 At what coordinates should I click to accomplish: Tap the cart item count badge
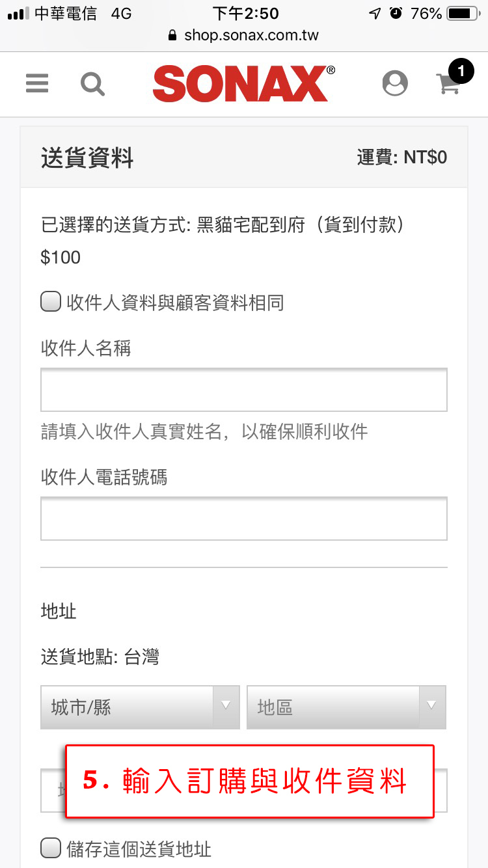[461, 70]
